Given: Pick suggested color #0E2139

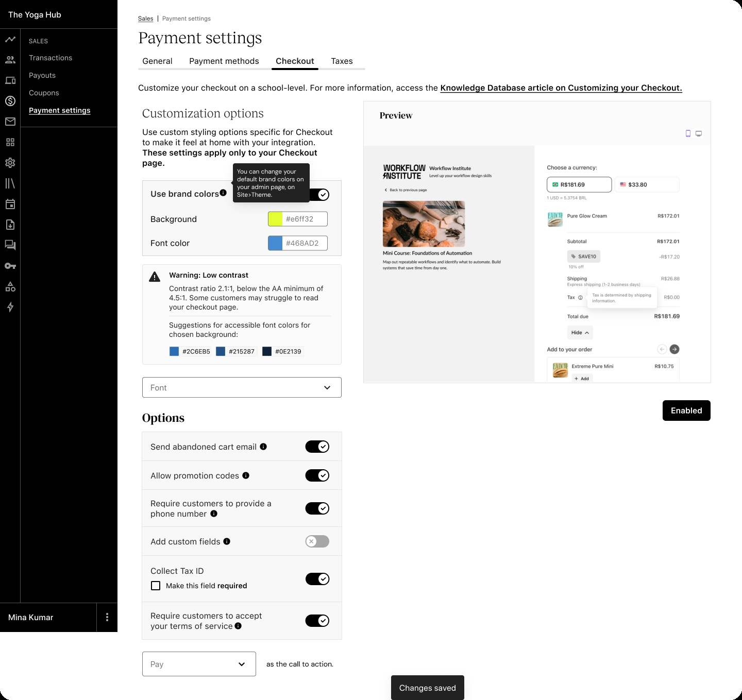Looking at the screenshot, I should pyautogui.click(x=282, y=351).
